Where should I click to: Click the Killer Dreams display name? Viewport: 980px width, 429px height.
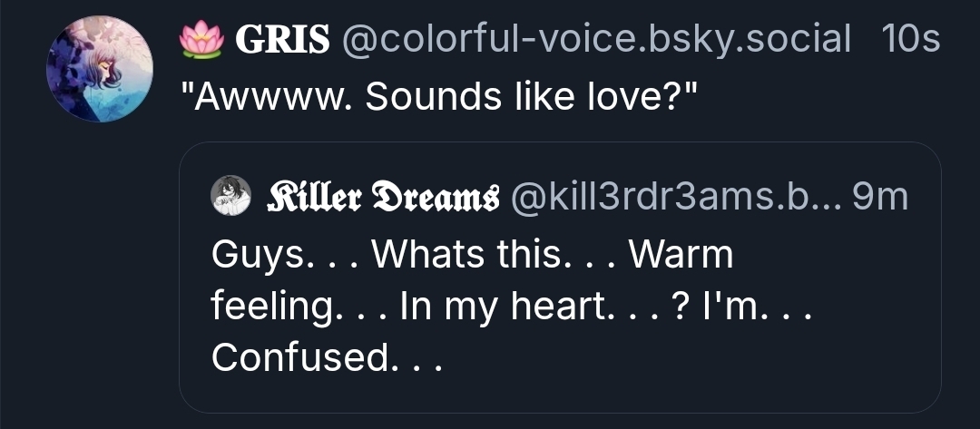(x=381, y=197)
